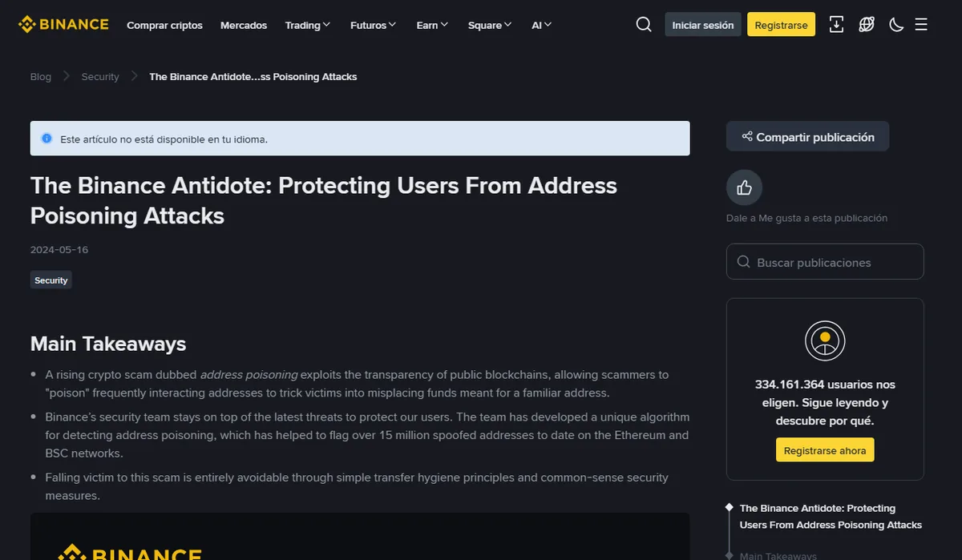Expand the Futuros dropdown menu
Image resolution: width=962 pixels, height=560 pixels.
pos(374,26)
